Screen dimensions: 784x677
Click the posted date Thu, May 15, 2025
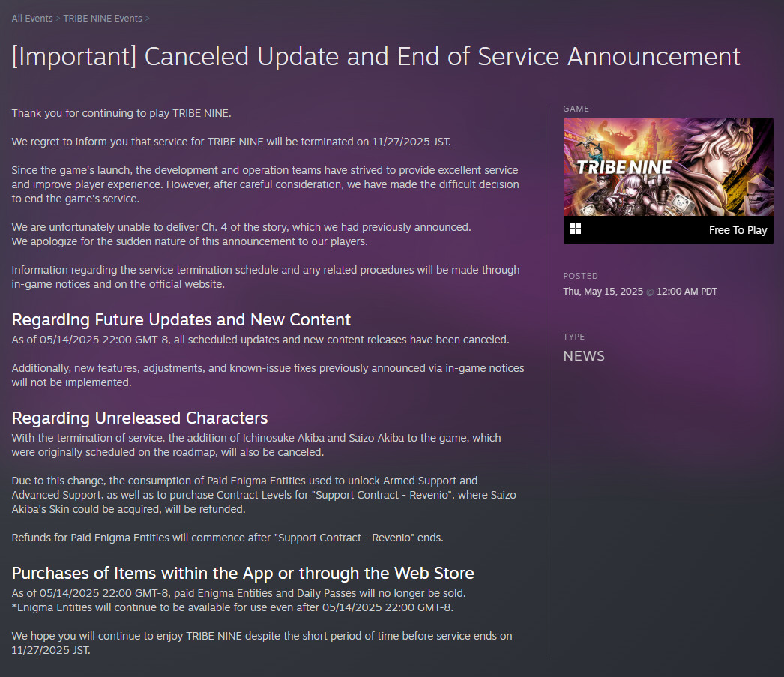(603, 292)
